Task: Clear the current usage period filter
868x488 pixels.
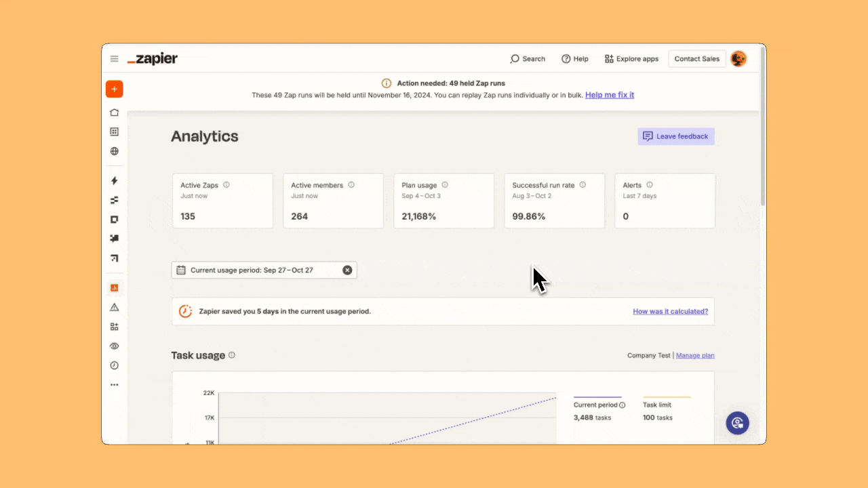Action: tap(347, 270)
